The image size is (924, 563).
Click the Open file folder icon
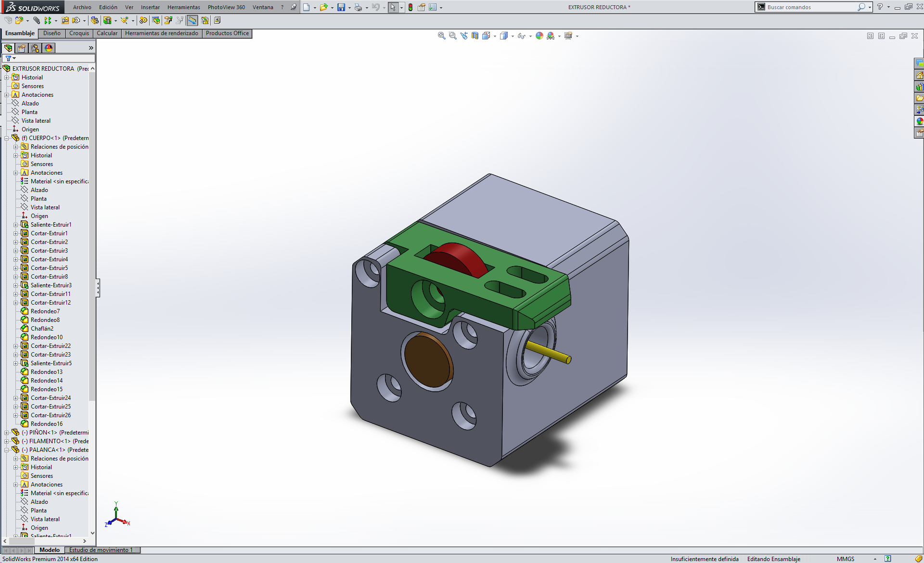tap(323, 7)
